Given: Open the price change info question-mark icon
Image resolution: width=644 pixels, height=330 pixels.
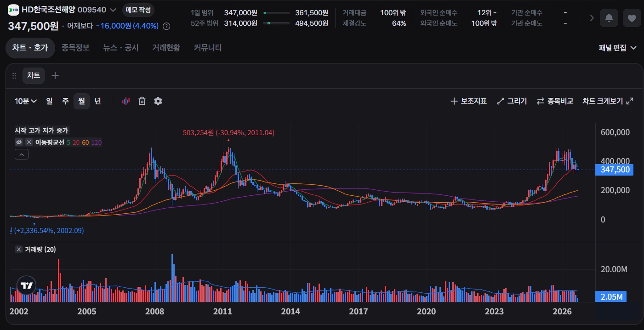Looking at the screenshot, I should pos(166,26).
